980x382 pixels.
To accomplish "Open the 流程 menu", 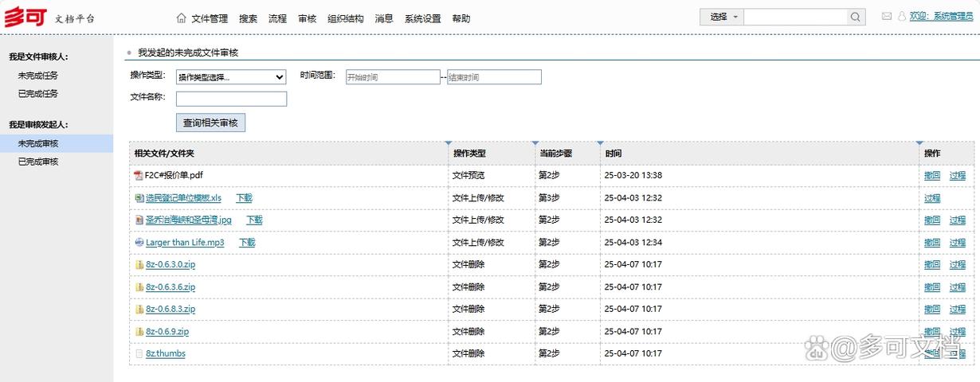I will point(277,18).
